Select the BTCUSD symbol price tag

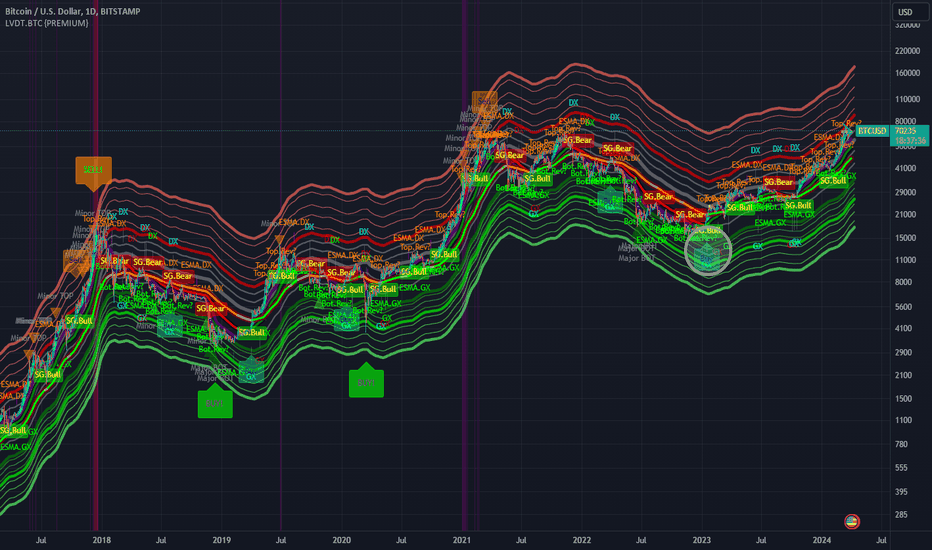(872, 131)
